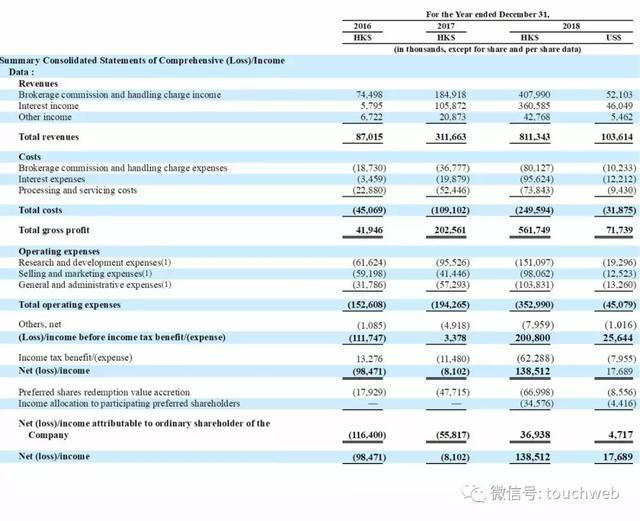Select 'Net (loss)/income attributable to ordinary shareholder' label

coord(144,429)
